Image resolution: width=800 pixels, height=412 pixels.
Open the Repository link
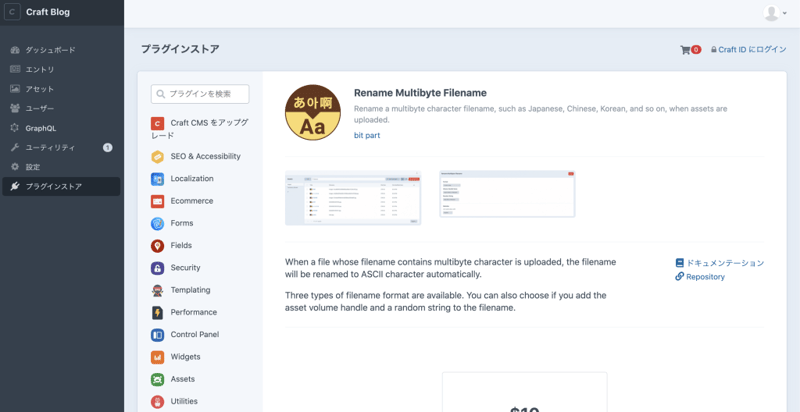pyautogui.click(x=705, y=277)
